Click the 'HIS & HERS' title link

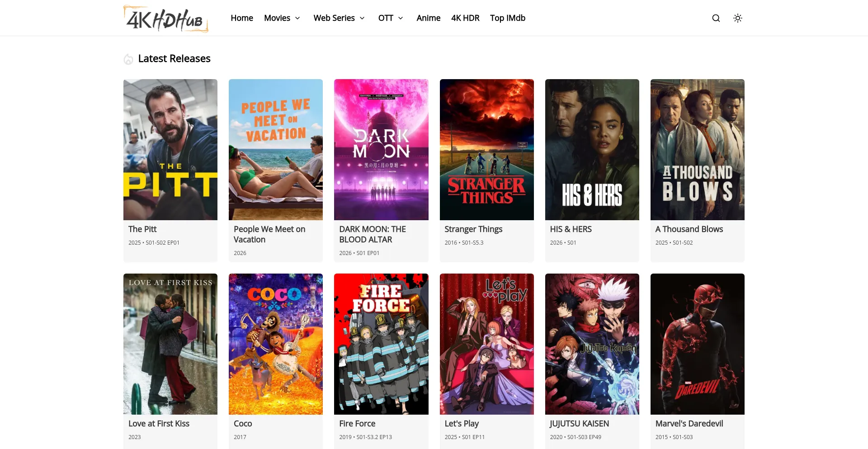(571, 229)
